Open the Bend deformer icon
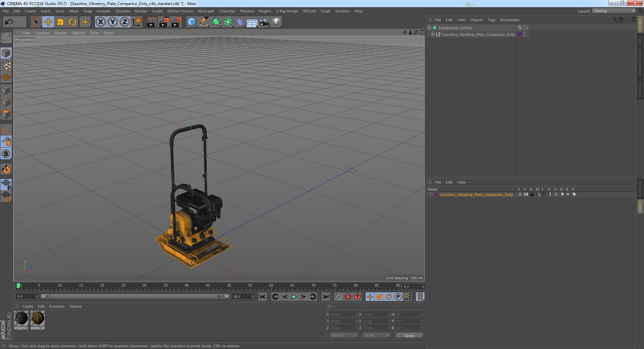644x349 pixels. [x=240, y=22]
